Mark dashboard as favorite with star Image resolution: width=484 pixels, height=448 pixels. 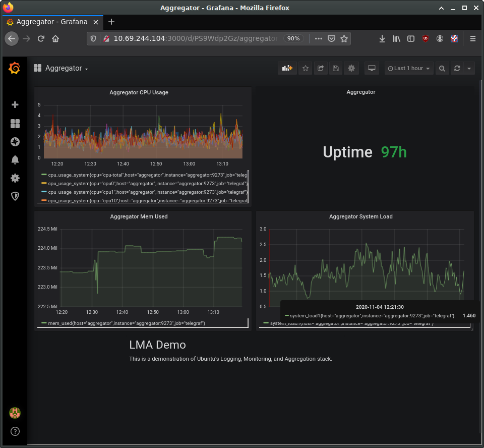tap(306, 68)
